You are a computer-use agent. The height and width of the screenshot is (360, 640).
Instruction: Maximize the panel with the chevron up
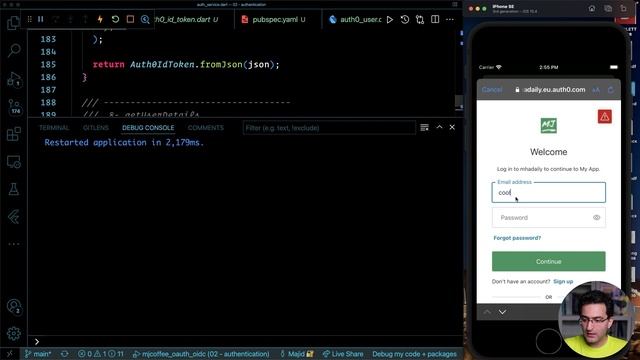439,127
